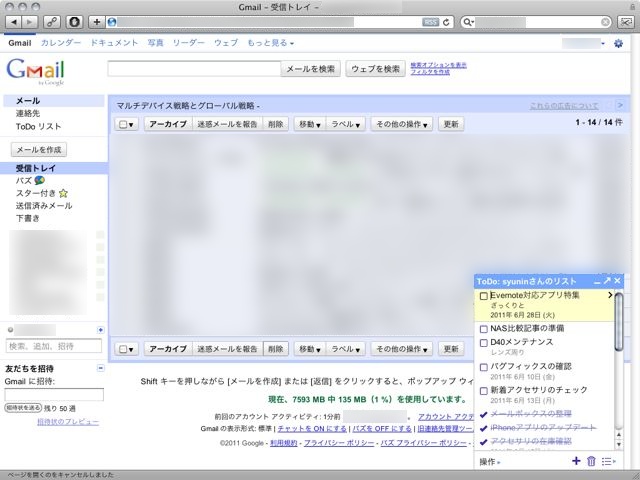This screenshot has height=480, width=640.
Task: Check the D40メンテナンス task checkbox
Action: tap(484, 343)
